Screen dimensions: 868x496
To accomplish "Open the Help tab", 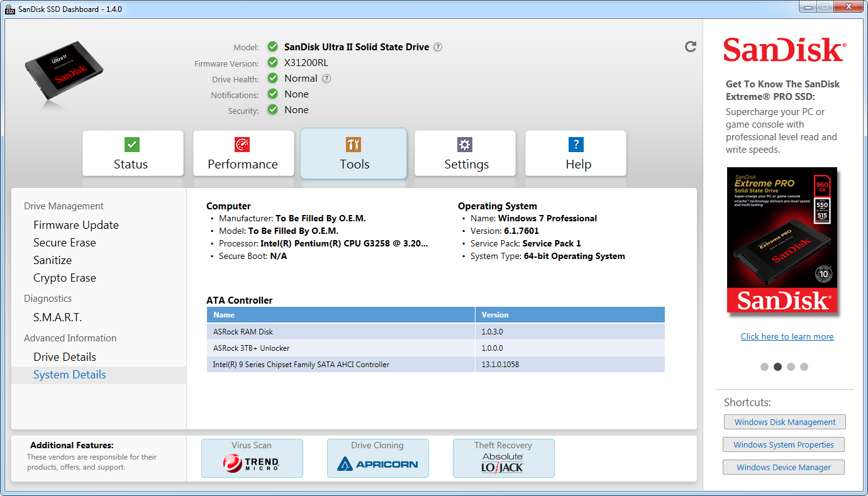I will 576,153.
